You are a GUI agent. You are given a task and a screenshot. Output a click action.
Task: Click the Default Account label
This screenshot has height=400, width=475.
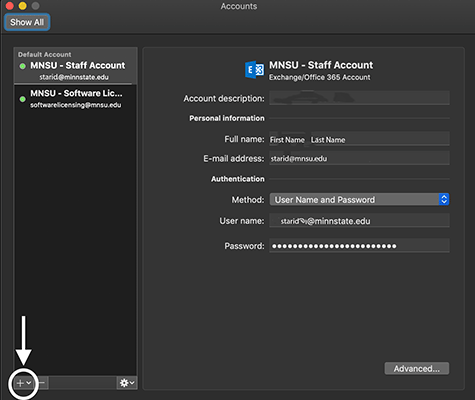point(45,54)
